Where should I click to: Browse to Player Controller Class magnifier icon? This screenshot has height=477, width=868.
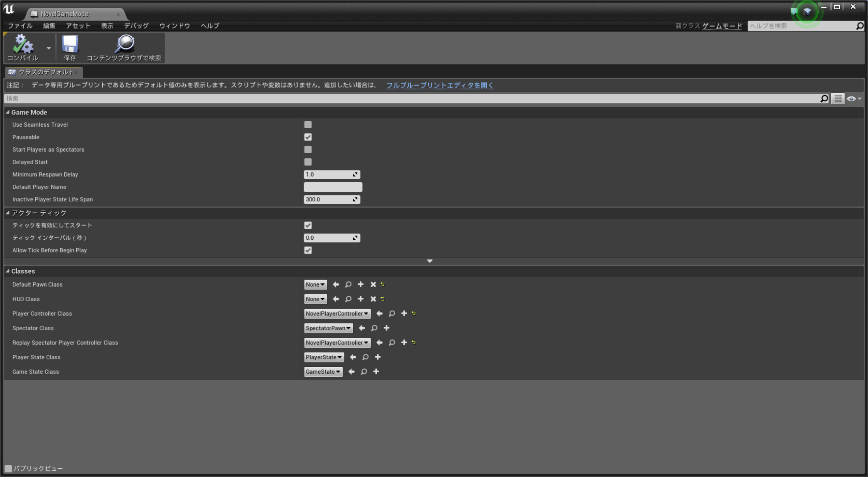(x=392, y=313)
